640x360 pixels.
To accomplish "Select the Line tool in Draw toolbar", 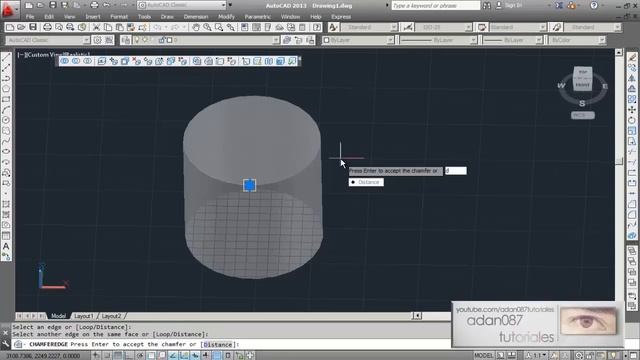I will 6,58.
